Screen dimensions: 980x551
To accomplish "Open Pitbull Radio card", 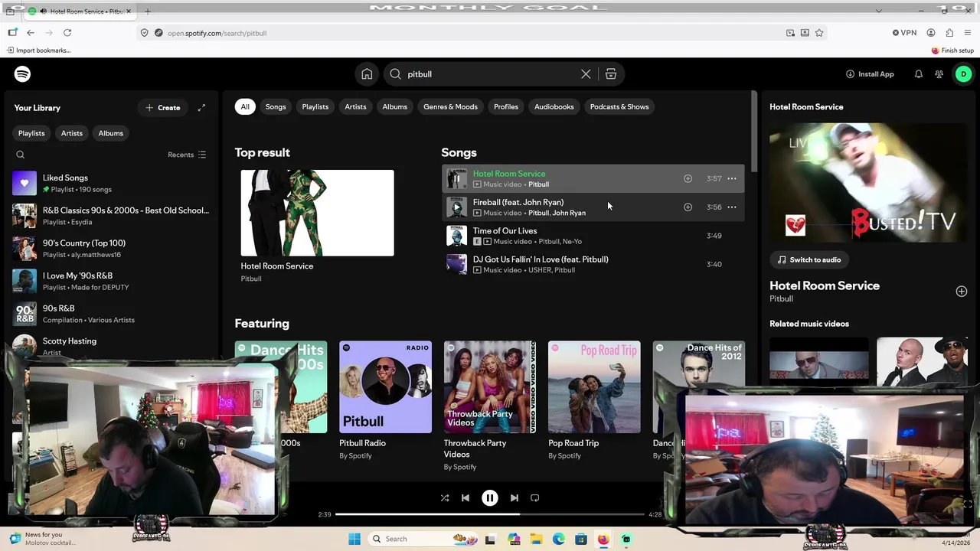I will tap(385, 400).
